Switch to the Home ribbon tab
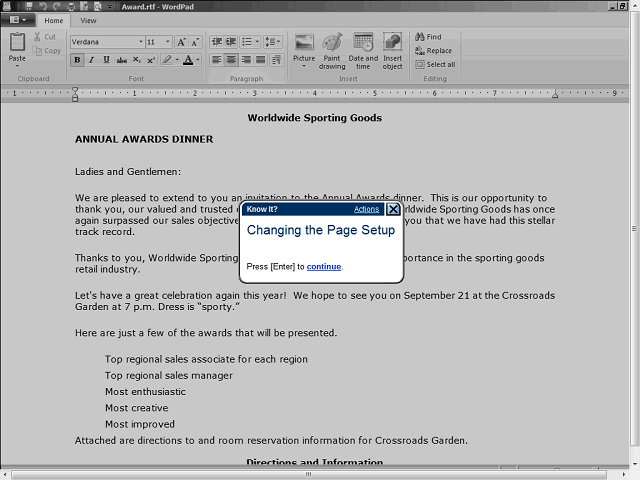 tap(54, 20)
